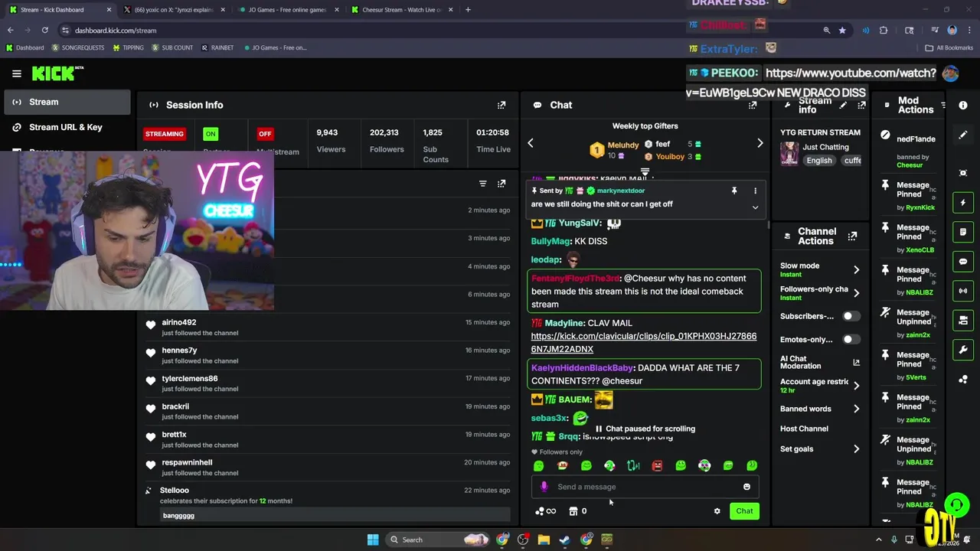Open chat settings gear icon
Viewport: 980px width, 551px height.
pyautogui.click(x=717, y=511)
